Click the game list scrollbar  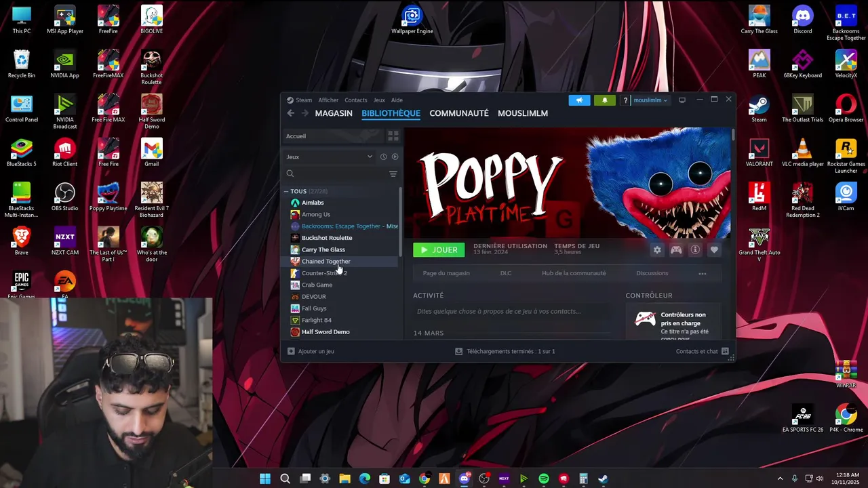pos(401,222)
